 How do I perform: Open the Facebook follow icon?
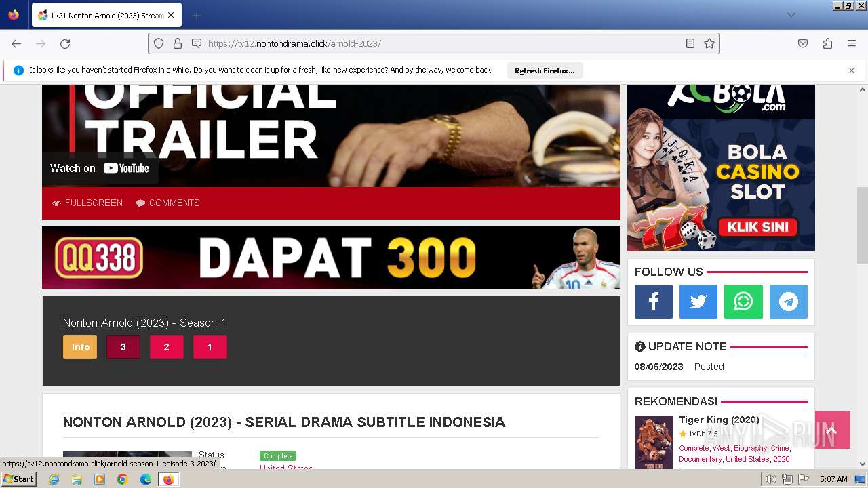click(x=654, y=302)
